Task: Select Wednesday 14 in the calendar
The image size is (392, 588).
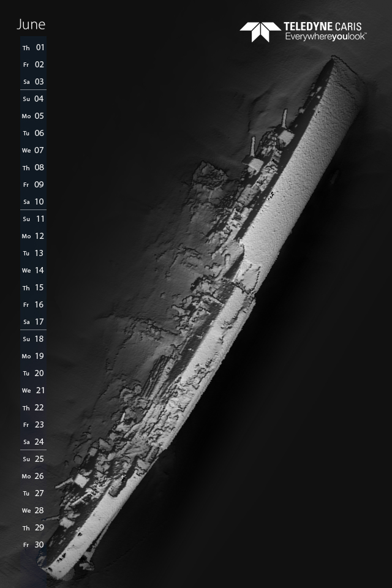Action: (x=34, y=270)
